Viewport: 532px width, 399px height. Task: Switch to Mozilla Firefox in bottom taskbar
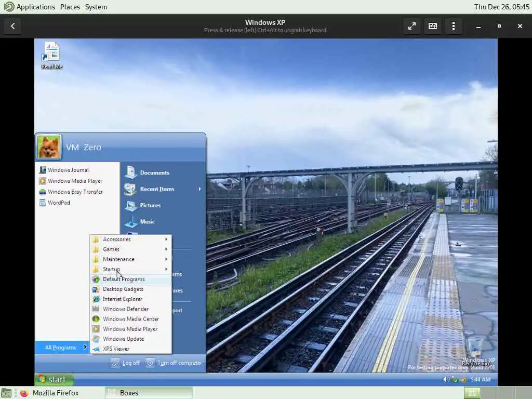49,393
